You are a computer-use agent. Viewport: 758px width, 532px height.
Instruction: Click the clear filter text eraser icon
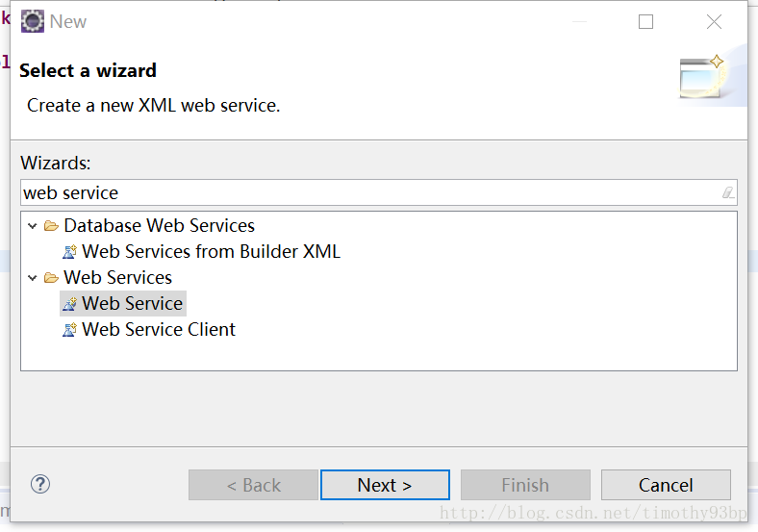point(728,193)
